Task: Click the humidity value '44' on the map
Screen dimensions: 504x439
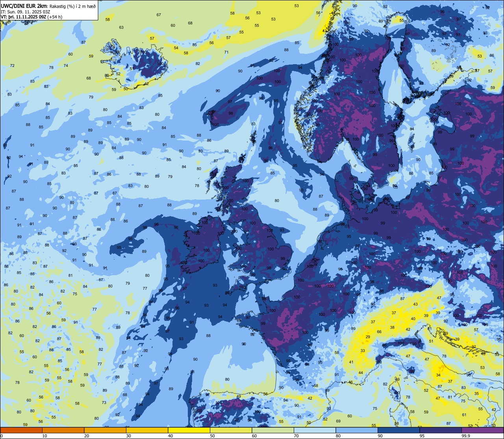Action: pos(360,372)
